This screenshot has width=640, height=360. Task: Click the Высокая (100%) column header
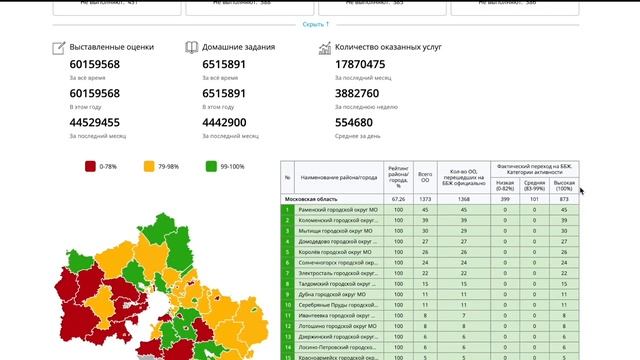(x=564, y=186)
